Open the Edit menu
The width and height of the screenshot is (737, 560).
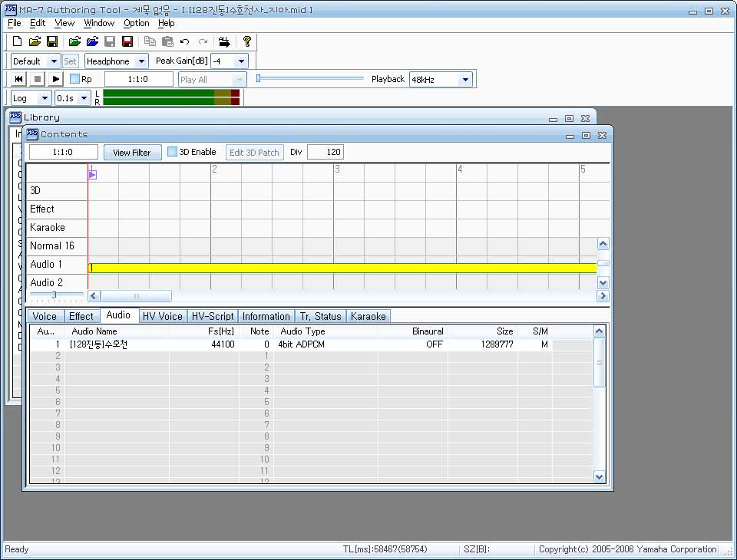(38, 23)
